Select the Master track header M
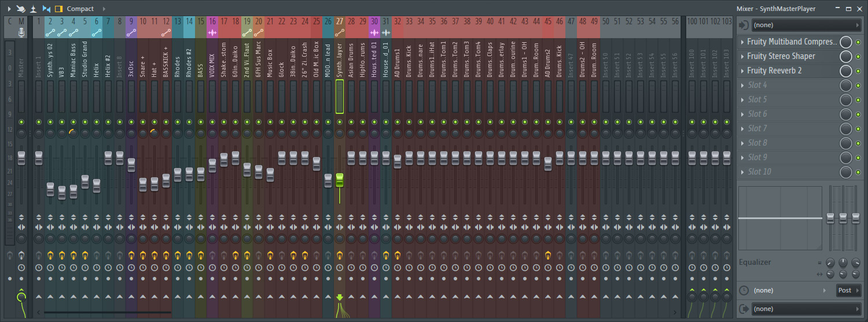The image size is (868, 322). (21, 21)
